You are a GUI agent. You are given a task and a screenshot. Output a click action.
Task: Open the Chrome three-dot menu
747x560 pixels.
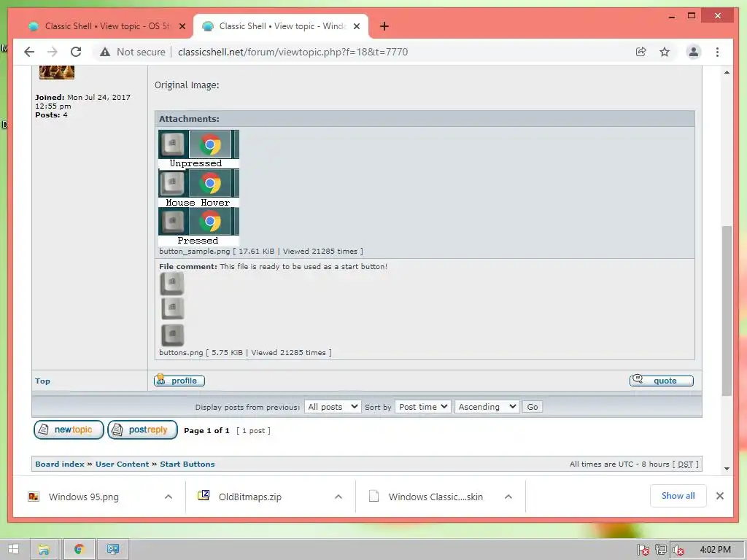click(718, 52)
